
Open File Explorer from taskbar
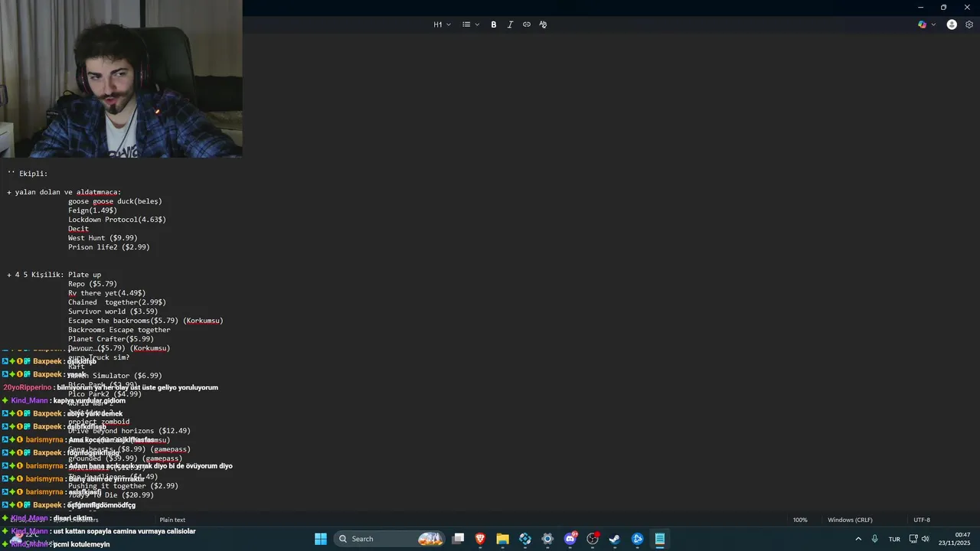502,539
